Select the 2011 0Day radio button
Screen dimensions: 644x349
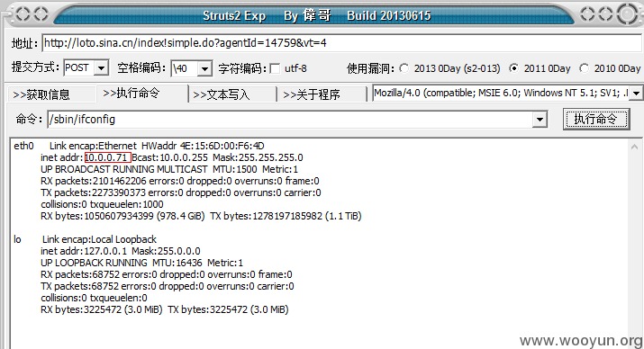tap(513, 68)
